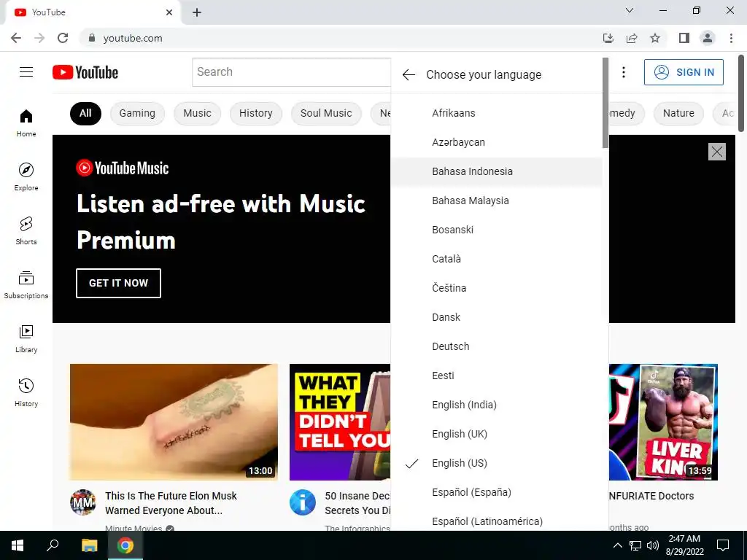This screenshot has width=747, height=560.
Task: Open Library in sidebar
Action: 26,338
